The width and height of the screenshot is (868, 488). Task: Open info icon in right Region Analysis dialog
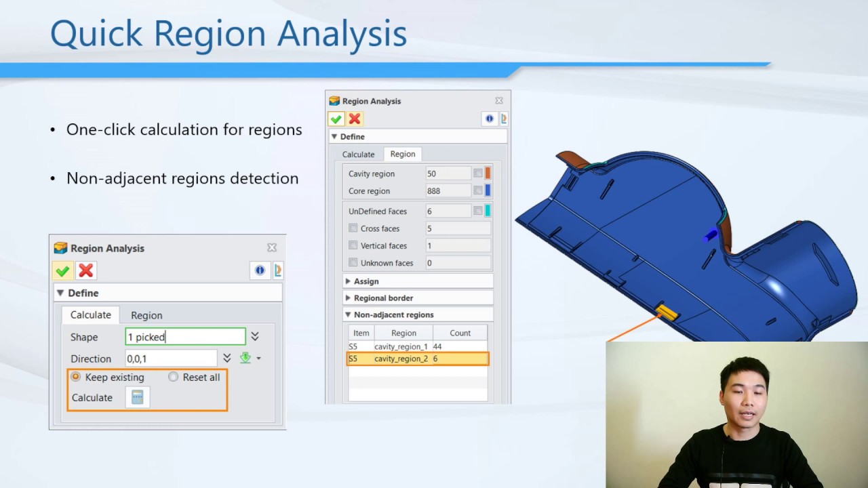pos(489,119)
